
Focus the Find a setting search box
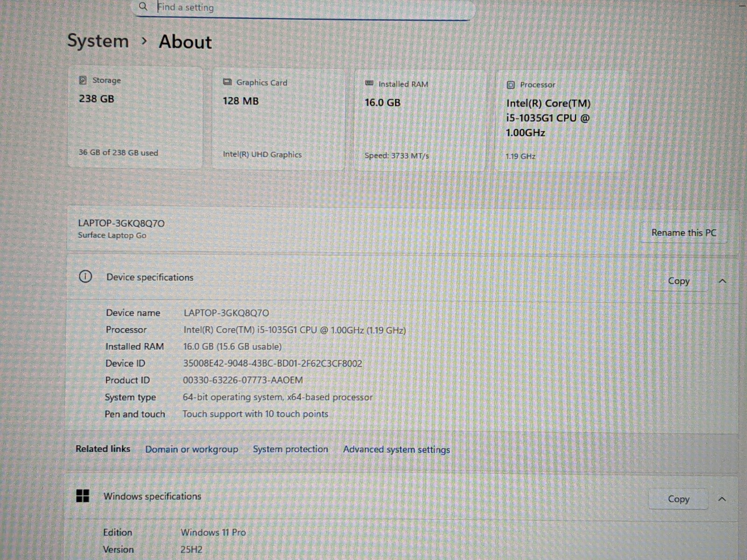pos(304,8)
